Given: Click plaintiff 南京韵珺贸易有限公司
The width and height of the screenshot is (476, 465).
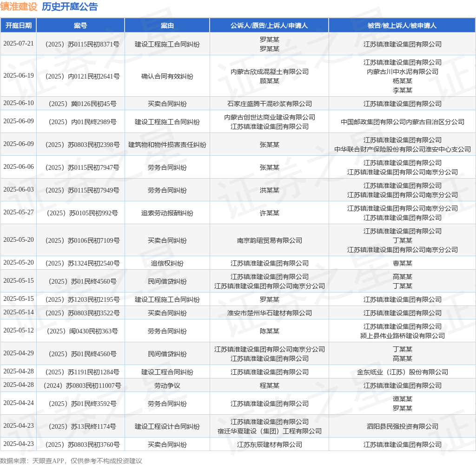Looking at the screenshot, I should (270, 240).
